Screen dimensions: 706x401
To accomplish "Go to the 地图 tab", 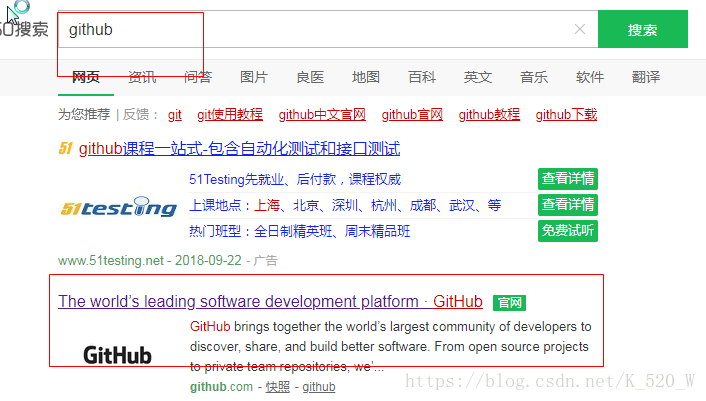I will (x=366, y=77).
